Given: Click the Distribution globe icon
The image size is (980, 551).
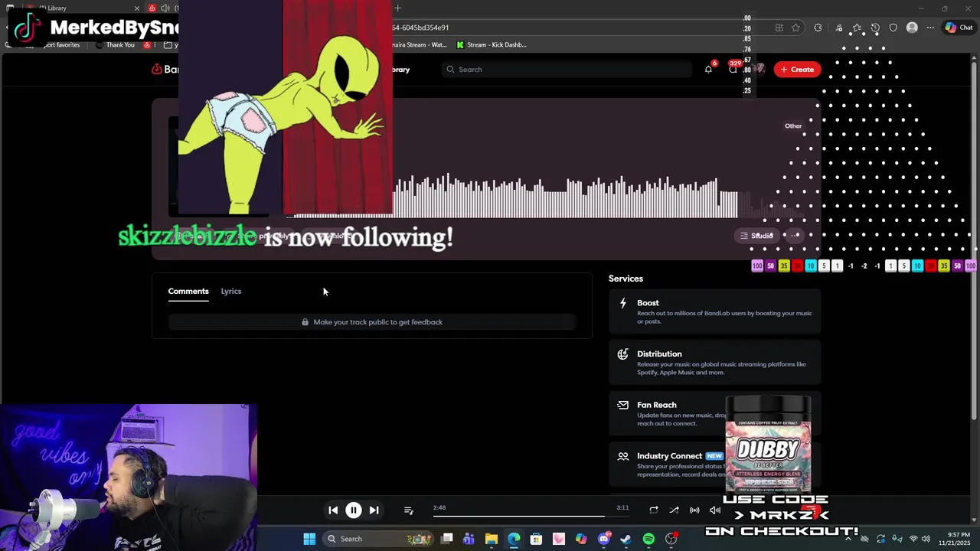Looking at the screenshot, I should [x=623, y=354].
